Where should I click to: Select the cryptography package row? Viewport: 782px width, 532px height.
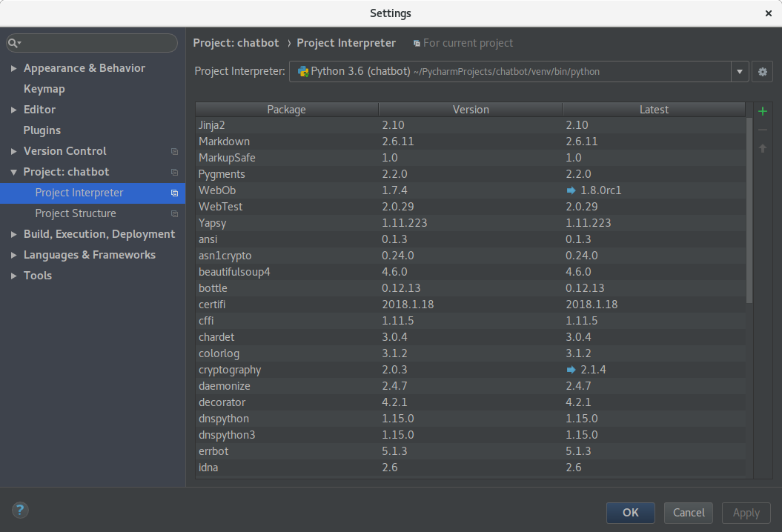[470, 370]
